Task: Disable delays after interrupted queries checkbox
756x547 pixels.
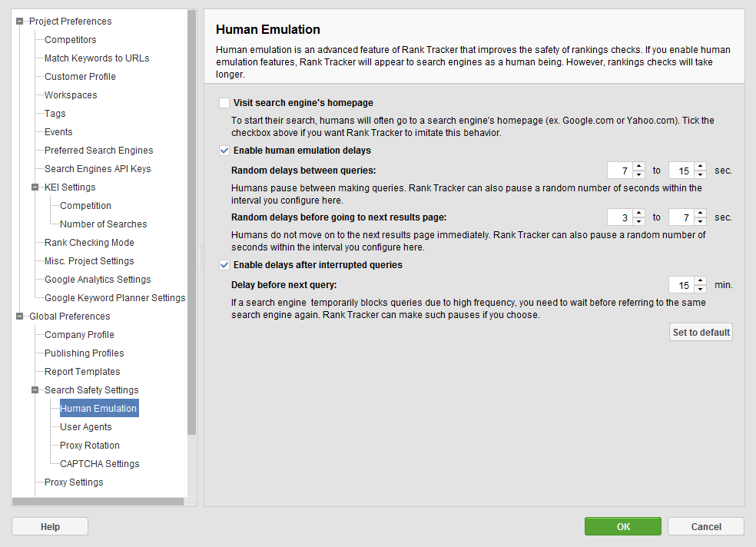Action: coord(224,265)
